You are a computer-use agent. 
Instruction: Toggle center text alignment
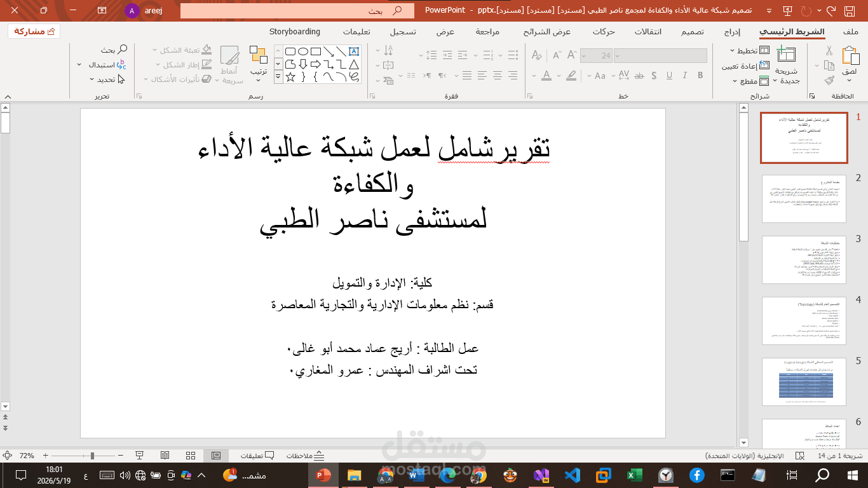click(498, 76)
